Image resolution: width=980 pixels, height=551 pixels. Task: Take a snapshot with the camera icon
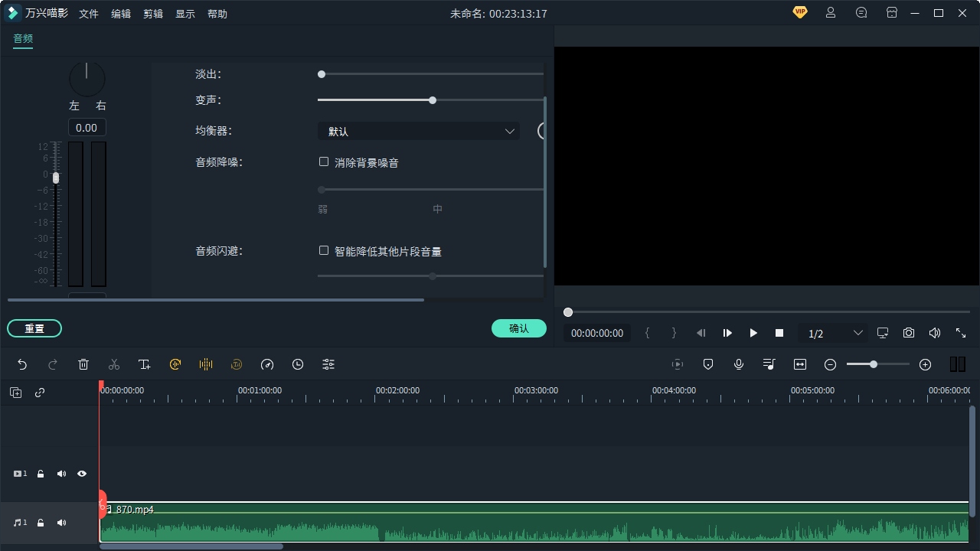[x=909, y=333]
